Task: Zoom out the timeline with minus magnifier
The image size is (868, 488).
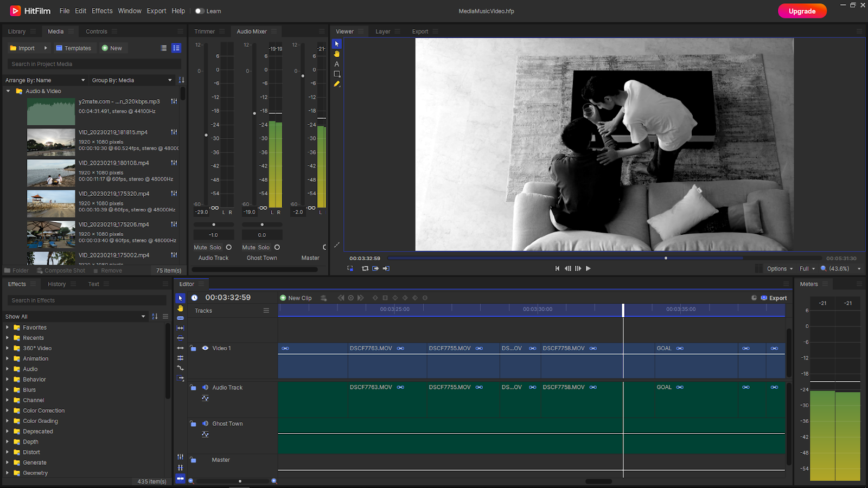Action: (191, 481)
